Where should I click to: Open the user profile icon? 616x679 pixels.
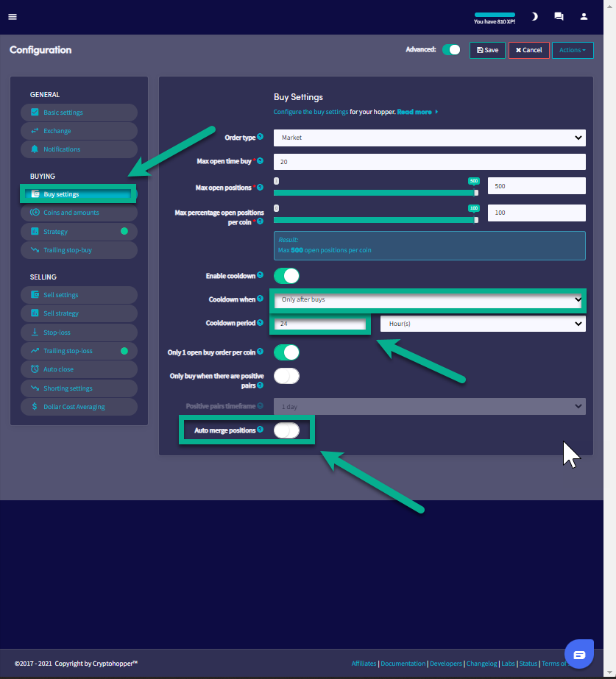click(584, 16)
